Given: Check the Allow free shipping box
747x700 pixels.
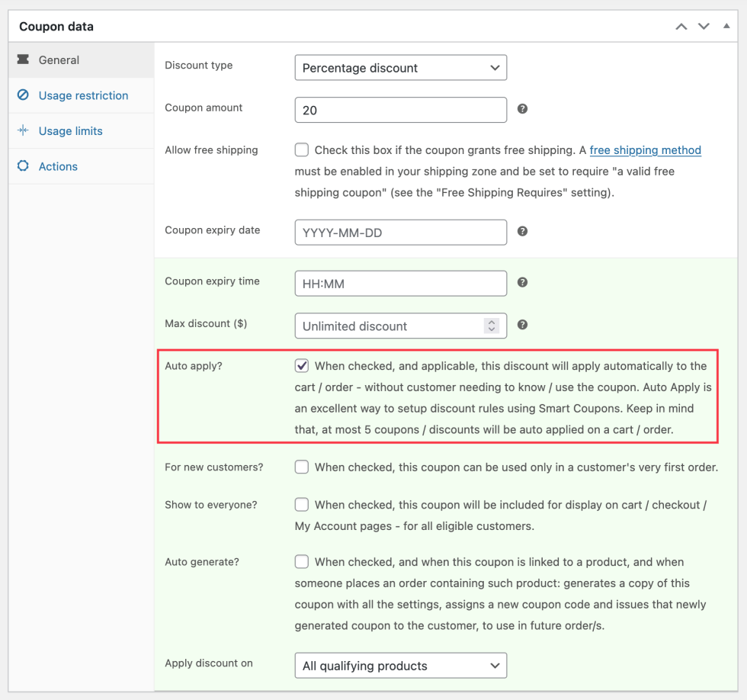Looking at the screenshot, I should (302, 150).
